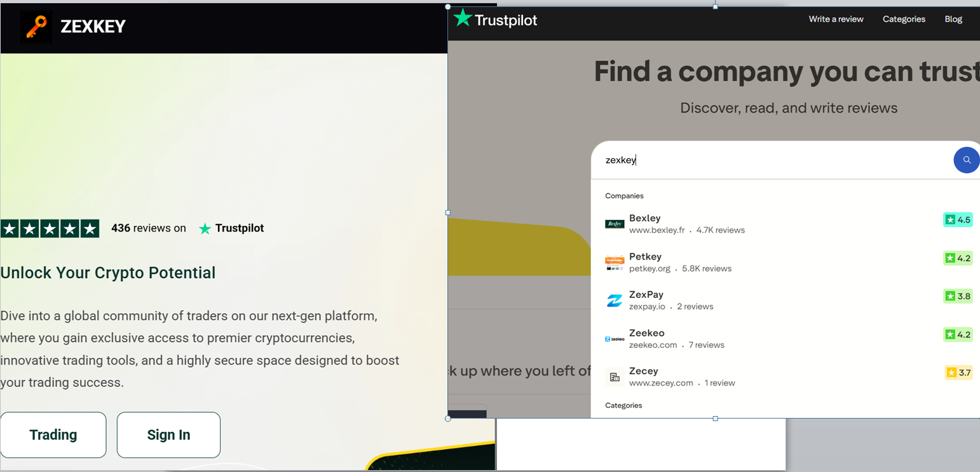Viewport: 980px width, 472px height.
Task: Open Write a review in Trustpilot header
Action: click(x=836, y=19)
